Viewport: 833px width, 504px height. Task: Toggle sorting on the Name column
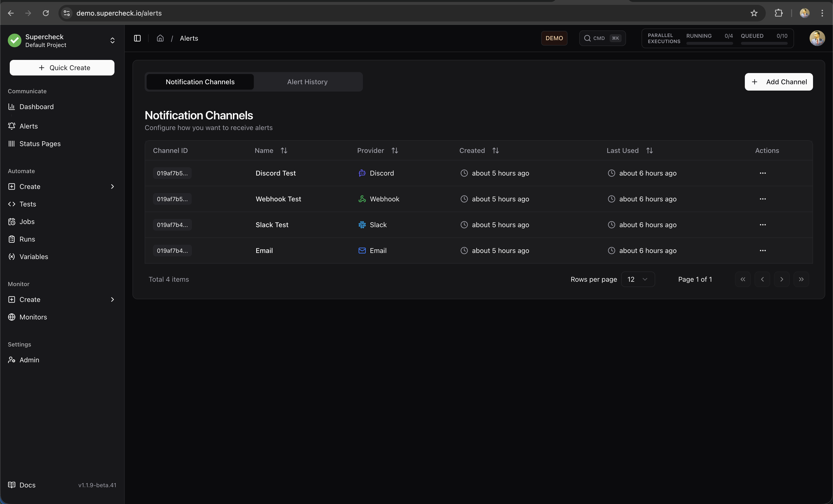point(284,150)
